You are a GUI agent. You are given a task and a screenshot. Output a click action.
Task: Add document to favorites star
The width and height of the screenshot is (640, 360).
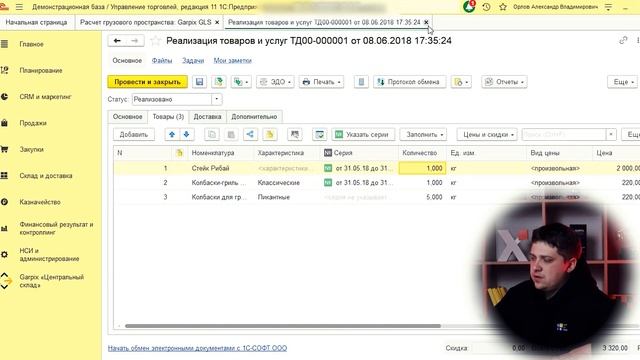(x=155, y=40)
